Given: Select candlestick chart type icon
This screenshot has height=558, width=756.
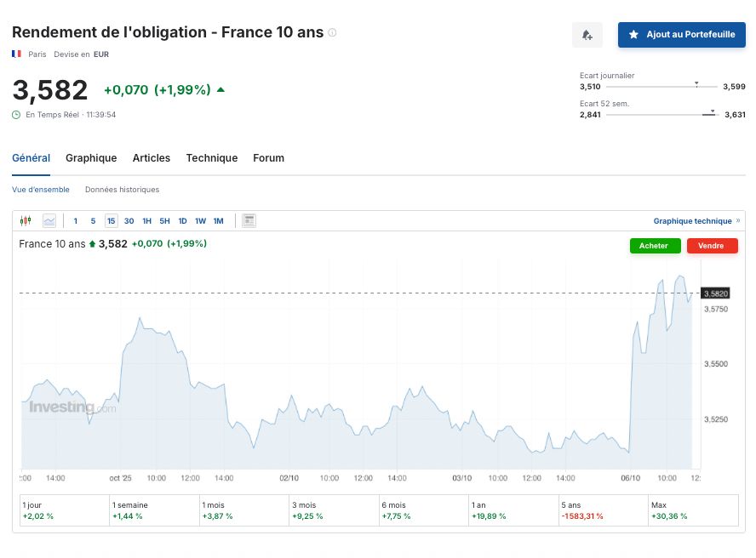Looking at the screenshot, I should (26, 220).
